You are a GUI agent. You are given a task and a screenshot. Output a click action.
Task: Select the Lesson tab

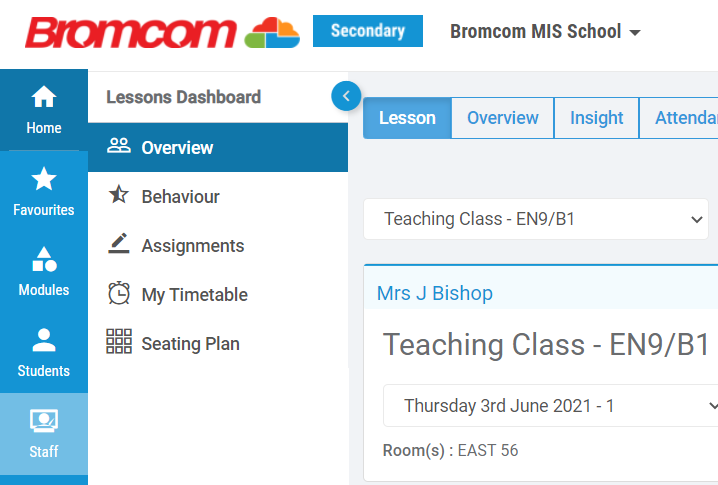408,118
